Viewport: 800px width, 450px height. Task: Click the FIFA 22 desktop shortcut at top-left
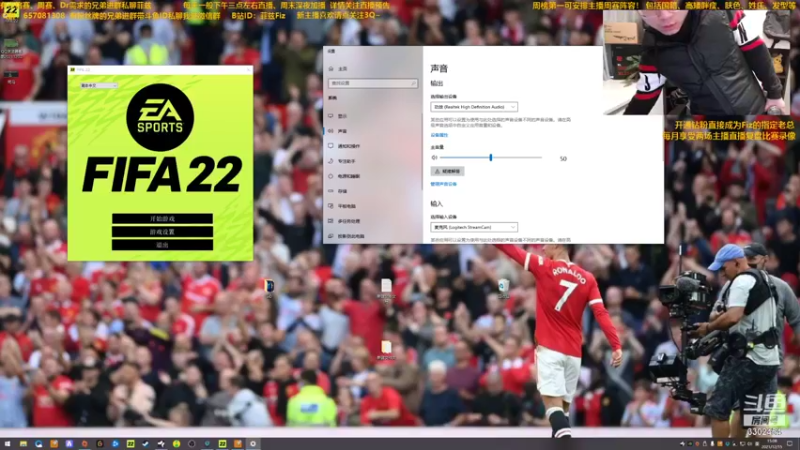[11, 11]
